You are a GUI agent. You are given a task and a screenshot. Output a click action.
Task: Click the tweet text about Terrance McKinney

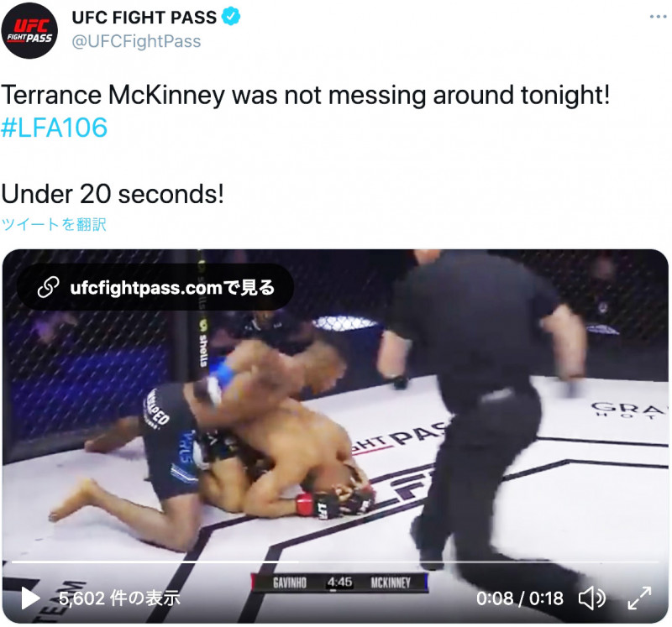pos(305,95)
